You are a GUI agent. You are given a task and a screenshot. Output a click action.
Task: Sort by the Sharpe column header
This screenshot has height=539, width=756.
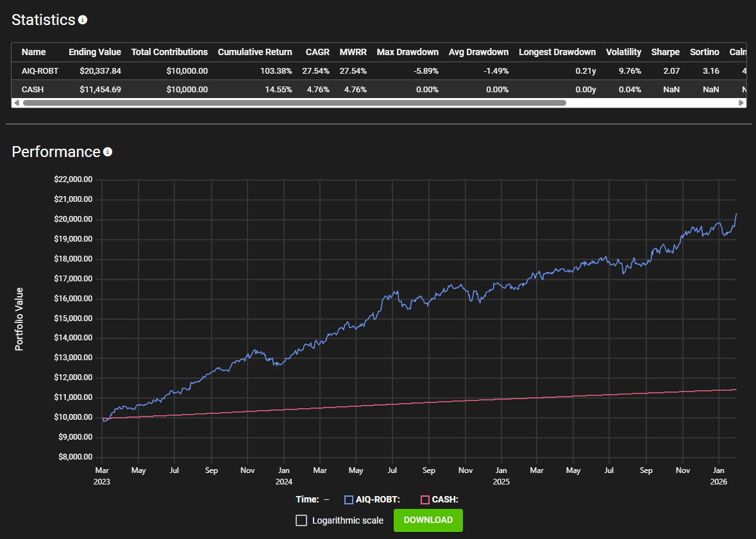coord(666,52)
